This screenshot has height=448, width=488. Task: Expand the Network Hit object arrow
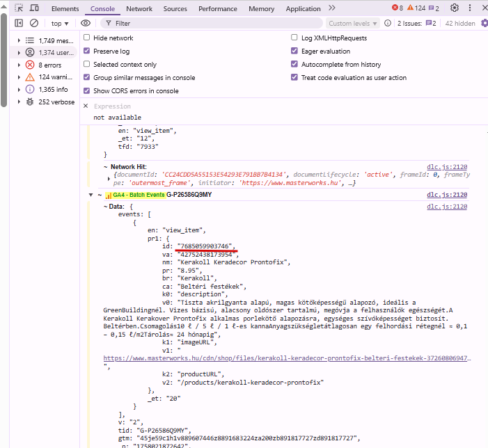pyautogui.click(x=109, y=179)
